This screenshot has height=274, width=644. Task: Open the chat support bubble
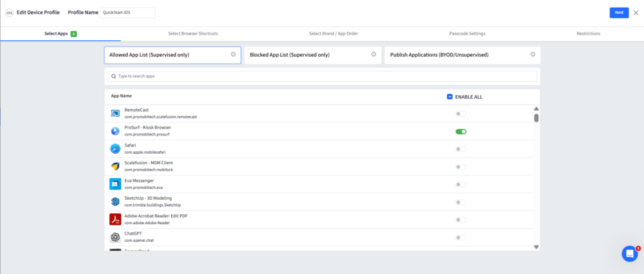(x=630, y=253)
